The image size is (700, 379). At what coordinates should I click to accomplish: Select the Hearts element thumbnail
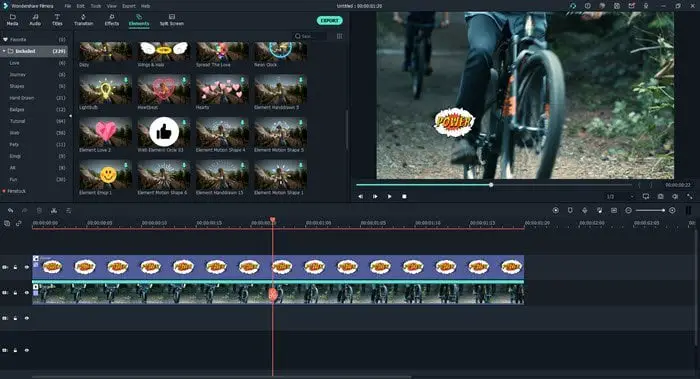tap(222, 89)
